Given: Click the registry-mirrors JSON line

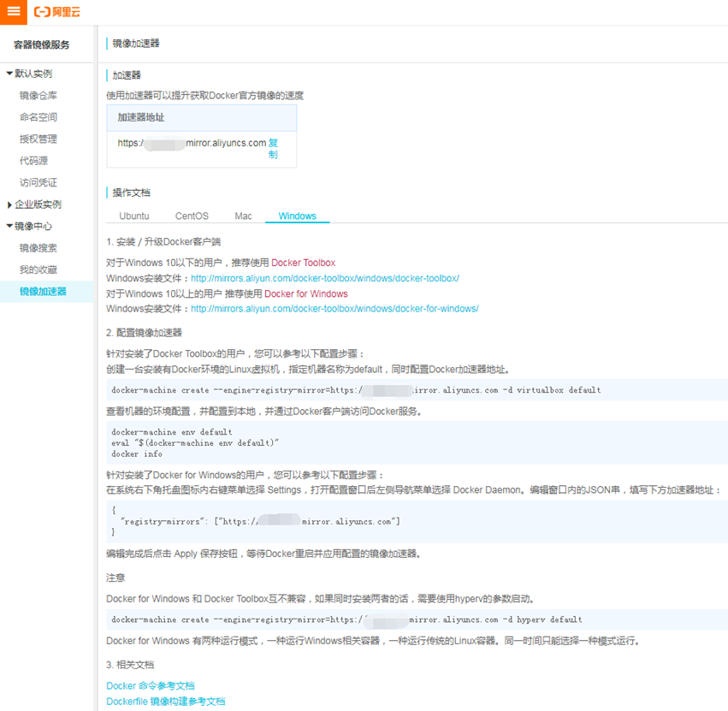Looking at the screenshot, I should click(x=260, y=522).
